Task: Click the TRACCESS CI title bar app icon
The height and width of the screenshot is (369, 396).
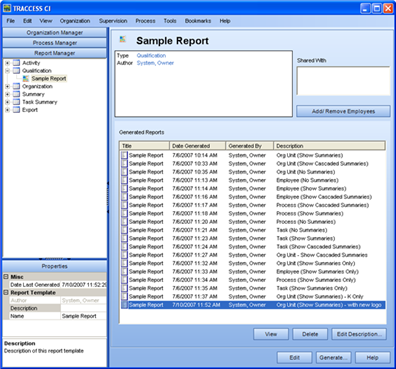Action: [7, 8]
